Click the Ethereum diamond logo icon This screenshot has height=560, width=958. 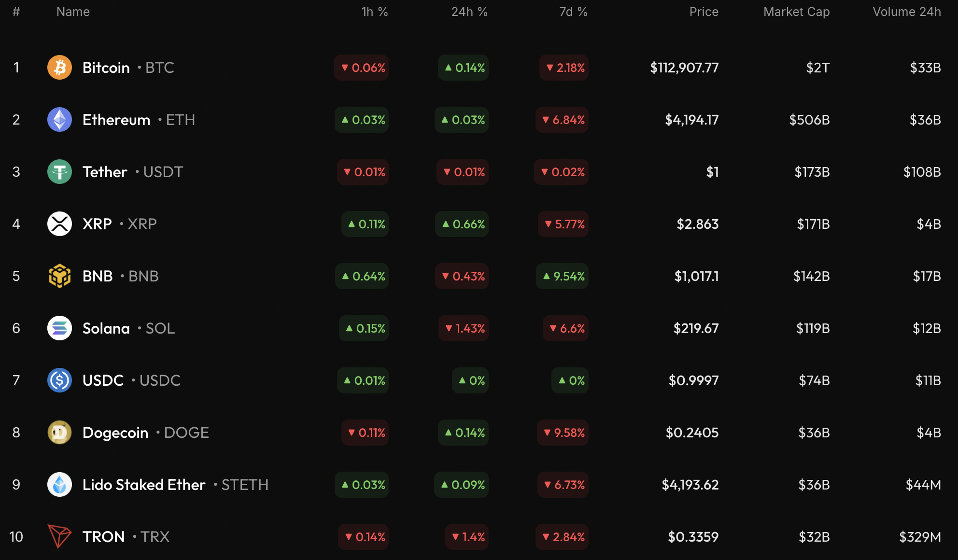[59, 120]
